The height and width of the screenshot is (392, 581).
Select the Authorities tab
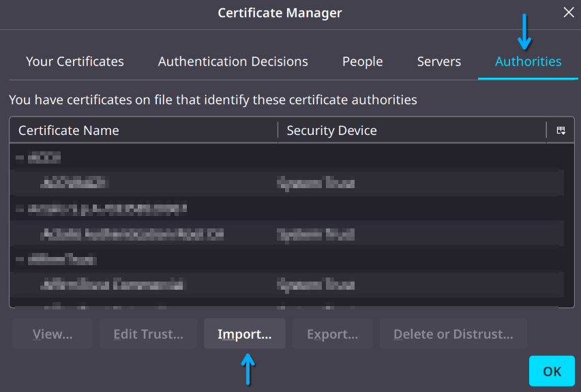pyautogui.click(x=528, y=61)
